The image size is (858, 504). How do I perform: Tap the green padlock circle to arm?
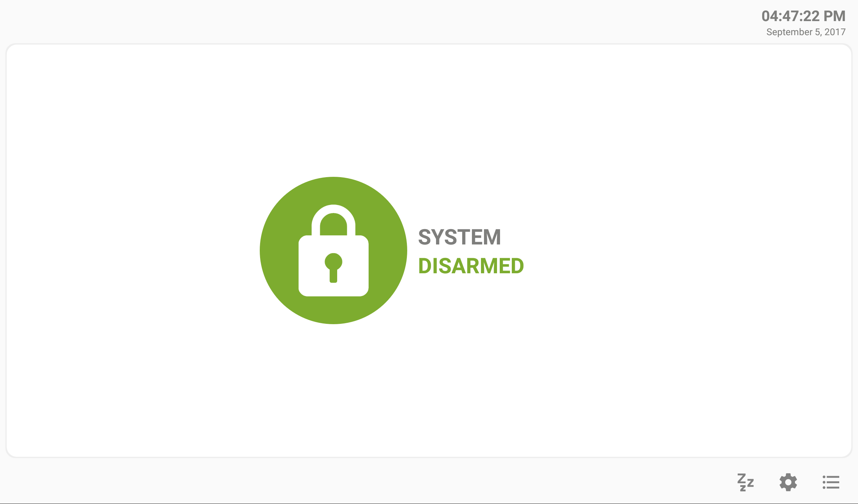333,250
